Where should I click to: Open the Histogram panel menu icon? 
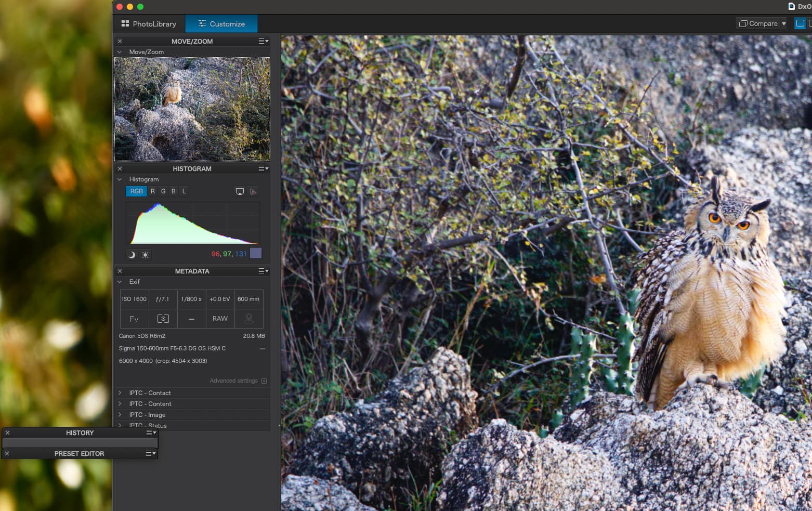[x=264, y=168]
